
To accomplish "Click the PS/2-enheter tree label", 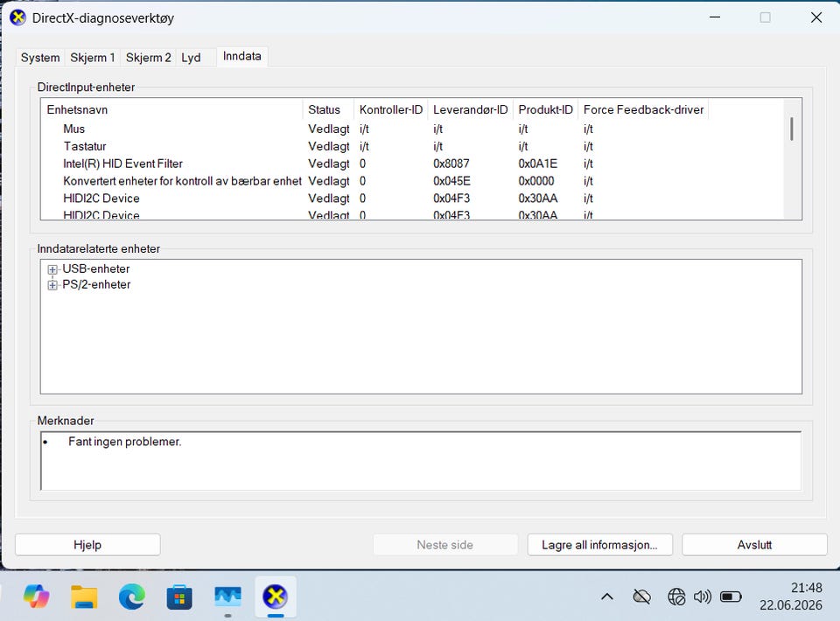I will [x=96, y=284].
